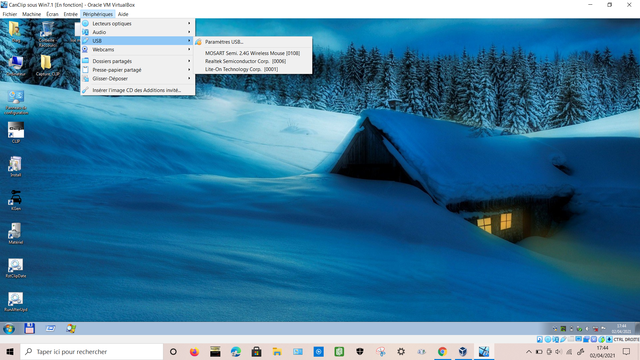
Task: Open the Windows 10 host Start menu
Action: [10, 351]
